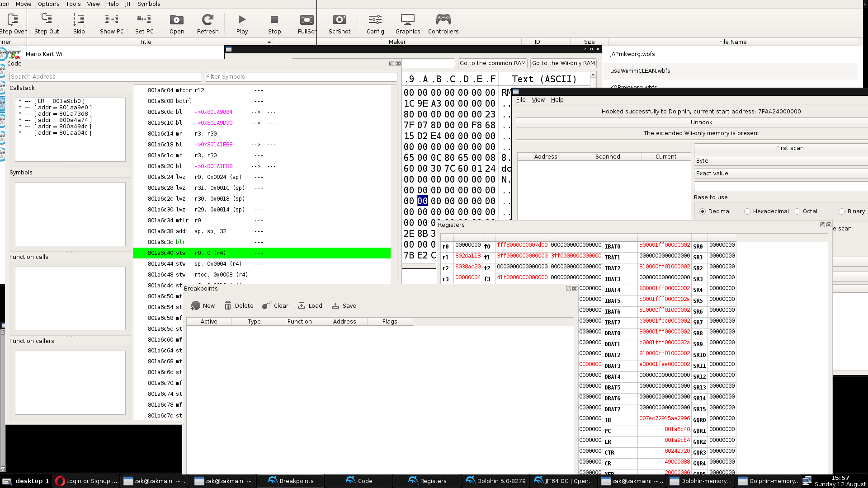Click First Scan button in memory scanner
Screen dimensions: 868x488
coord(789,148)
